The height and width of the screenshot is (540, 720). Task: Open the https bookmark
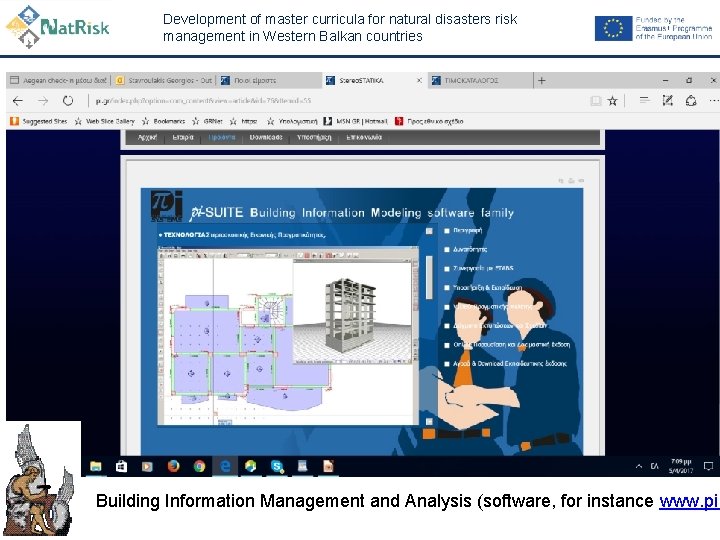pyautogui.click(x=243, y=121)
